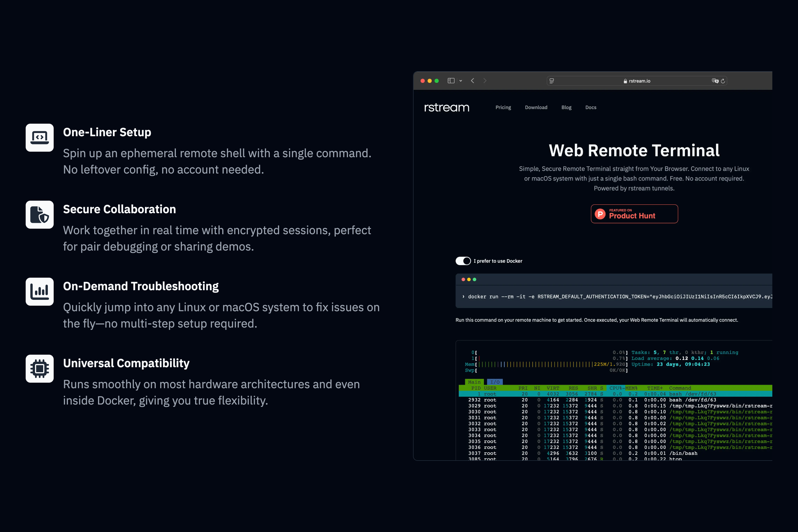Click the lock icon beside rstream.io

coord(625,81)
